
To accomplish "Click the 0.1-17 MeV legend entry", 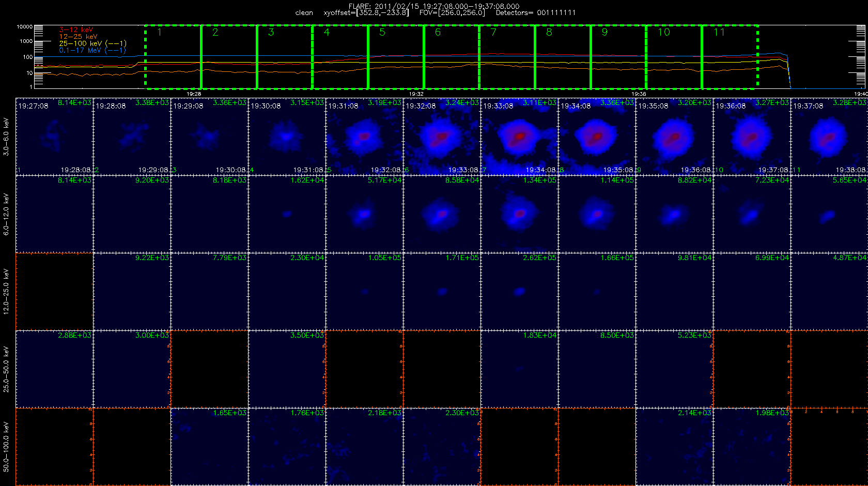I will point(92,50).
